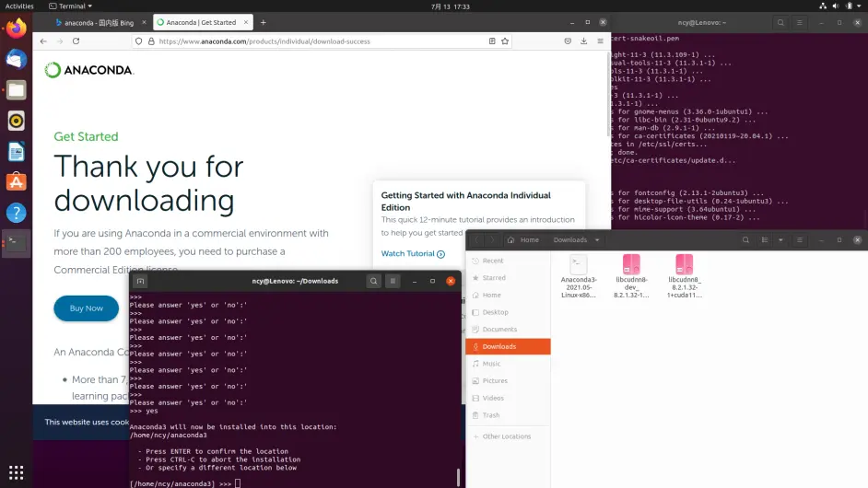Select Pictures in Files sidebar
This screenshot has height=488, width=868.
pyautogui.click(x=509, y=380)
